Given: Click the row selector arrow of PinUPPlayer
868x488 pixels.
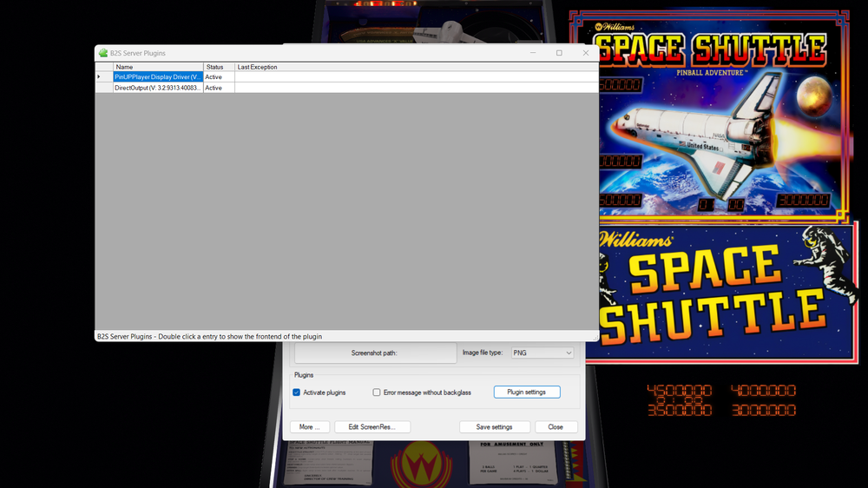Looking at the screenshot, I should [x=104, y=77].
